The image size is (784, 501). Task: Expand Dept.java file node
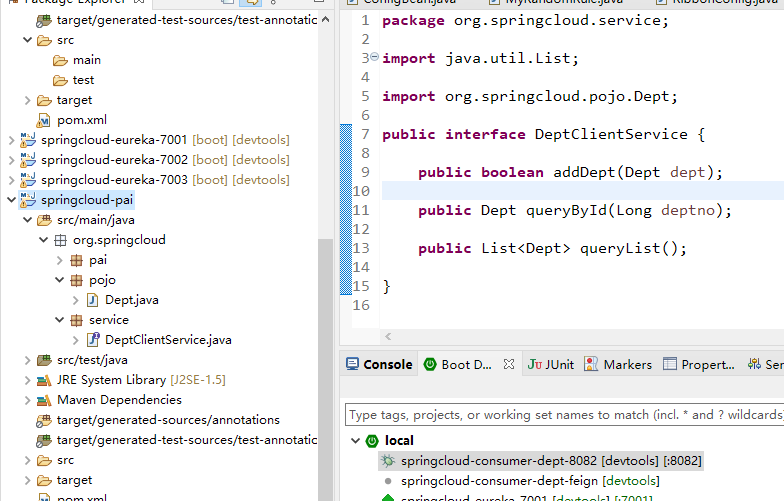(x=76, y=300)
